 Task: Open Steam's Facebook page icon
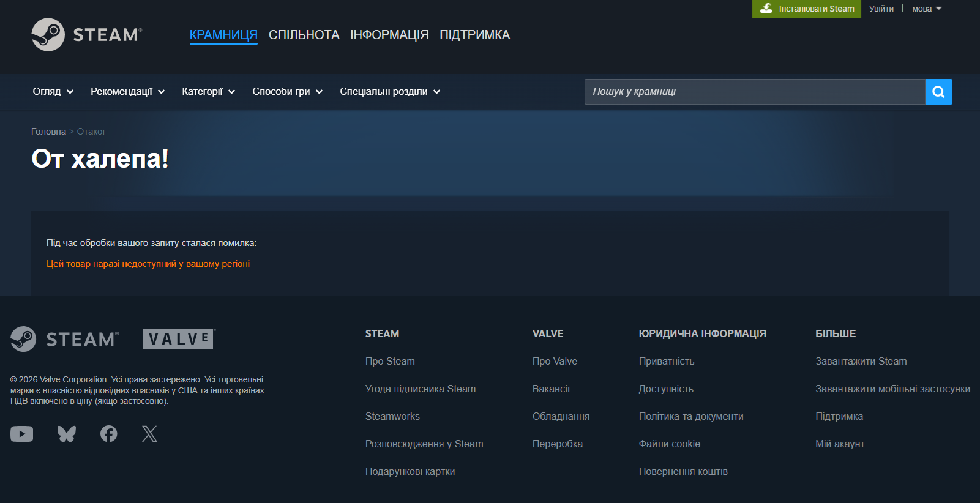pos(109,434)
